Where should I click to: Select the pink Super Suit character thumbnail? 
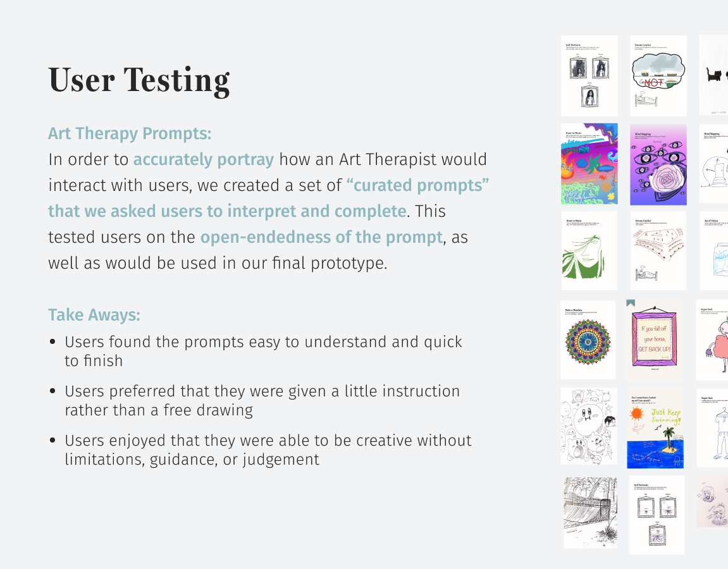(x=712, y=340)
